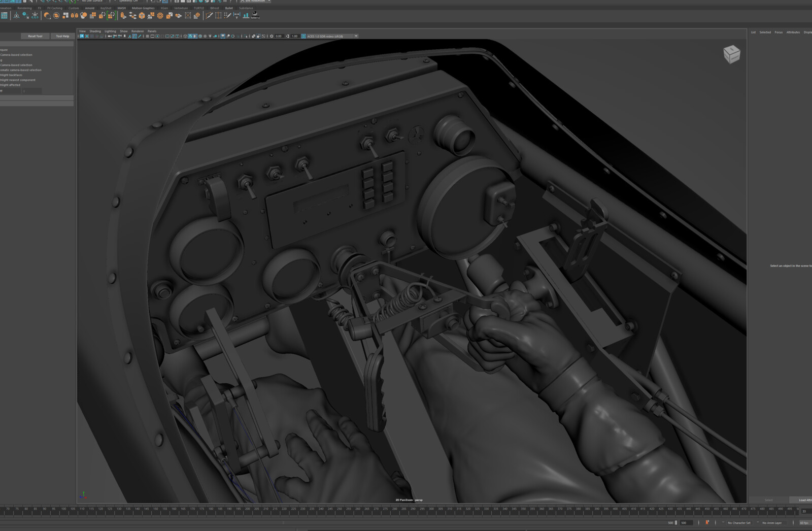Open the viewport Panels menu
Image resolution: width=812 pixels, height=531 pixels.
click(x=152, y=31)
